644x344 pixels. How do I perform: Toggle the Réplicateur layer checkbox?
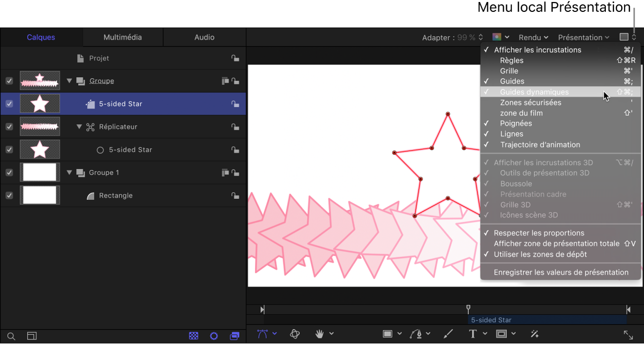click(9, 127)
